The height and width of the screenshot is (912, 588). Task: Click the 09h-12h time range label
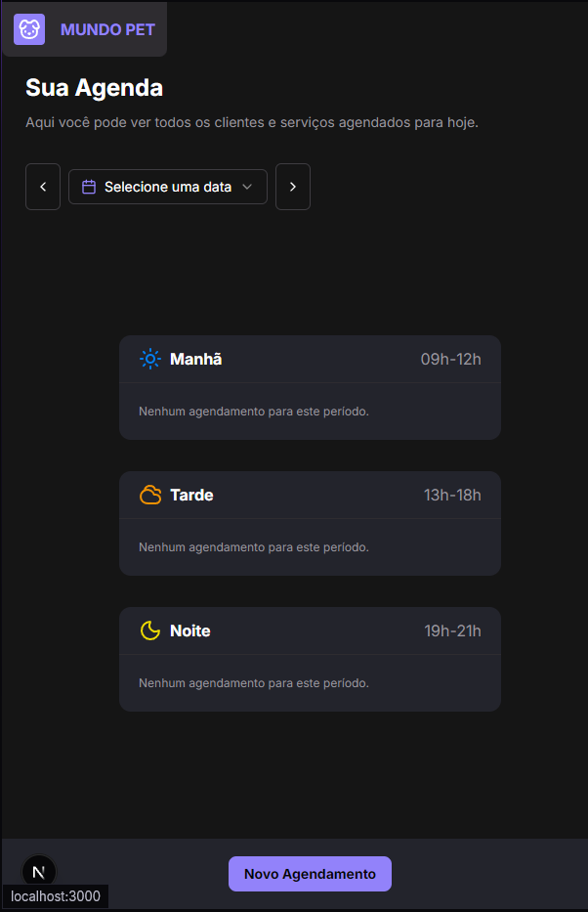click(451, 359)
